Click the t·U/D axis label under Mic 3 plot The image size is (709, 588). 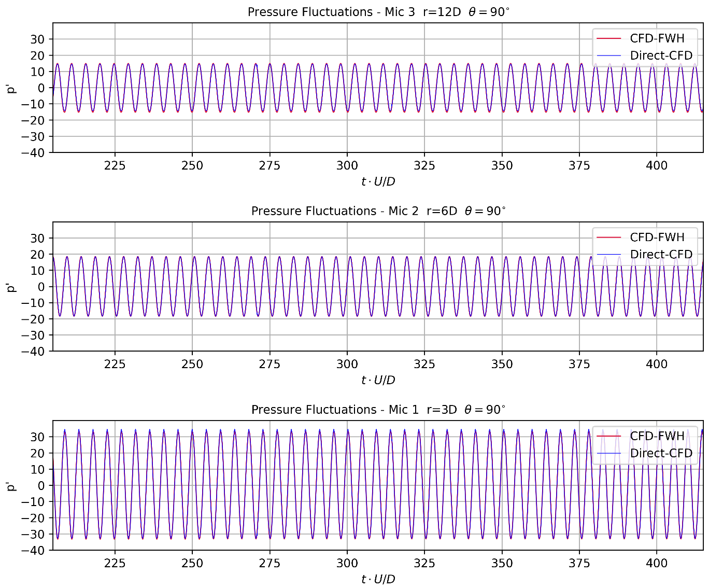(378, 181)
